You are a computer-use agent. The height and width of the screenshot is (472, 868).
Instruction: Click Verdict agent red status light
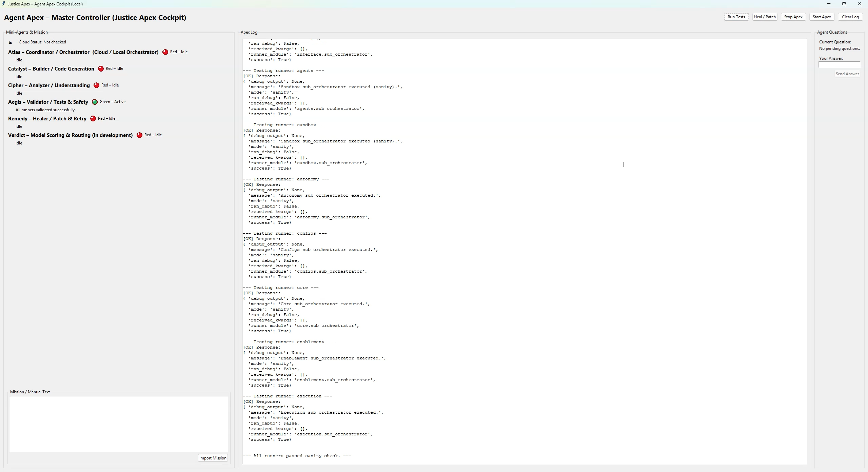[x=139, y=135]
